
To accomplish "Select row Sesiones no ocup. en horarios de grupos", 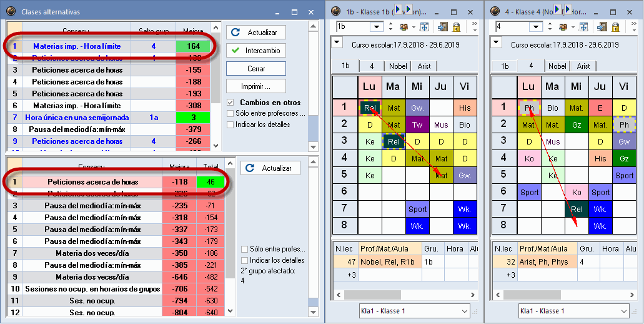I will pyautogui.click(x=116, y=288).
